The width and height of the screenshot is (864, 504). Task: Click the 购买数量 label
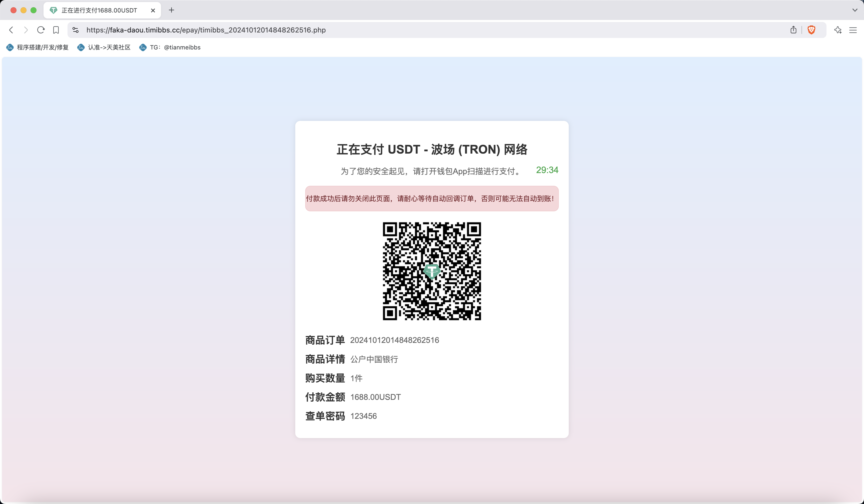[325, 378]
